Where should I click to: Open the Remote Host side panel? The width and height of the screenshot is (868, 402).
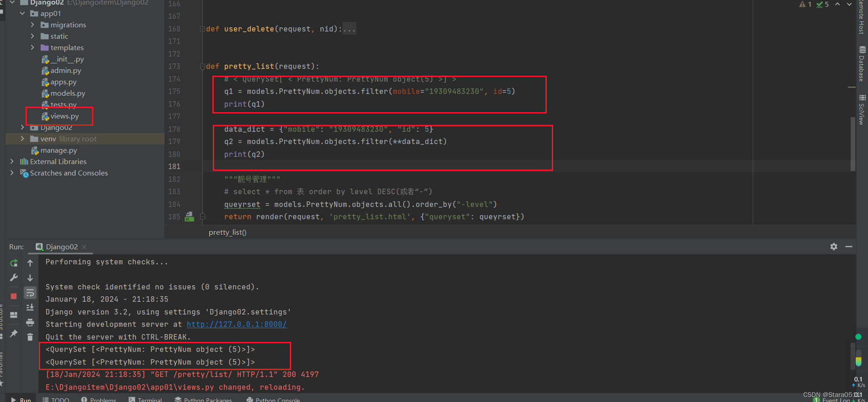click(862, 17)
